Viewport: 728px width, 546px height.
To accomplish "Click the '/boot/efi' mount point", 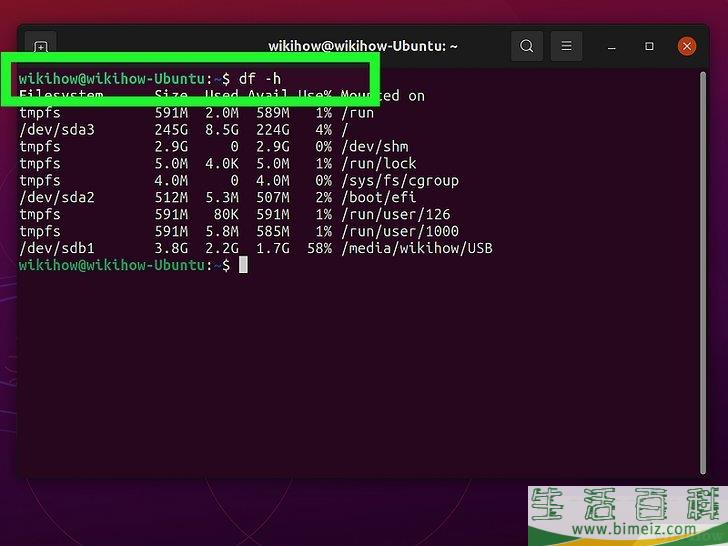I will [x=378, y=197].
